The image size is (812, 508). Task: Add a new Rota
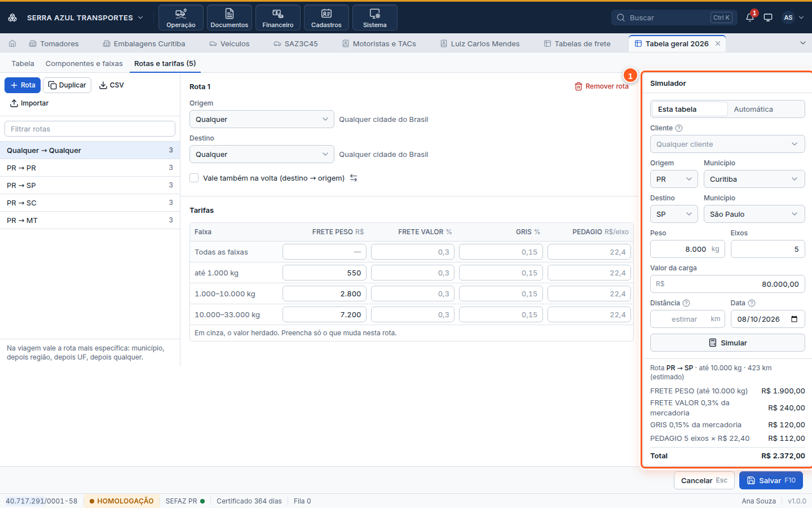pos(23,85)
